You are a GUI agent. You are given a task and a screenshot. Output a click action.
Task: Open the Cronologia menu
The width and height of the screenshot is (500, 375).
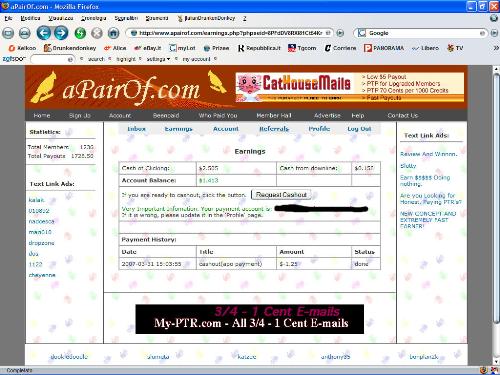(94, 18)
